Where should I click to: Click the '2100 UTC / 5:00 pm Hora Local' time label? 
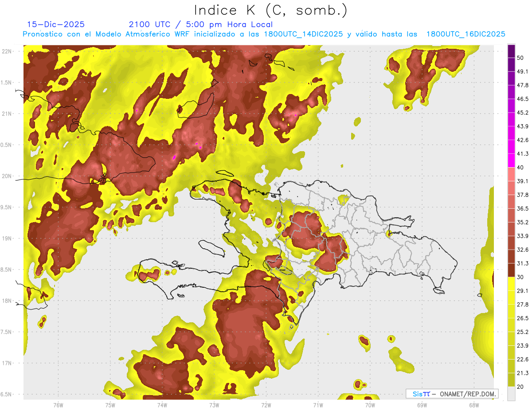tap(201, 24)
